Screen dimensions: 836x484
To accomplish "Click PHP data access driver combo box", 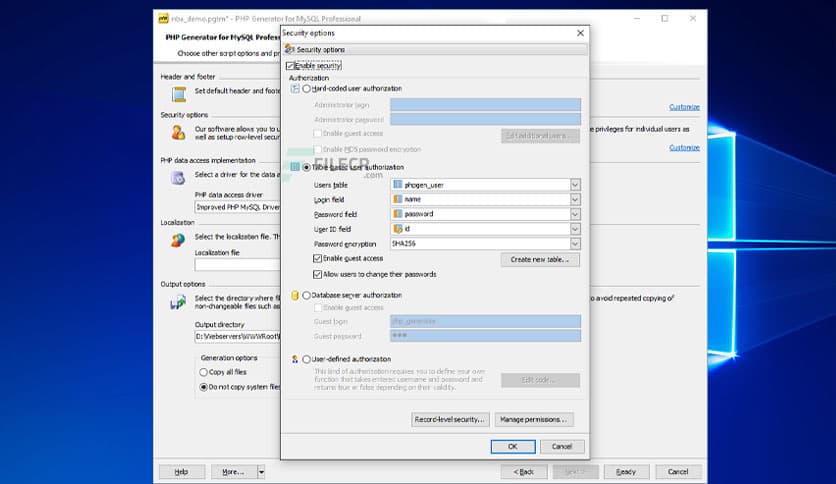I will tap(237, 207).
